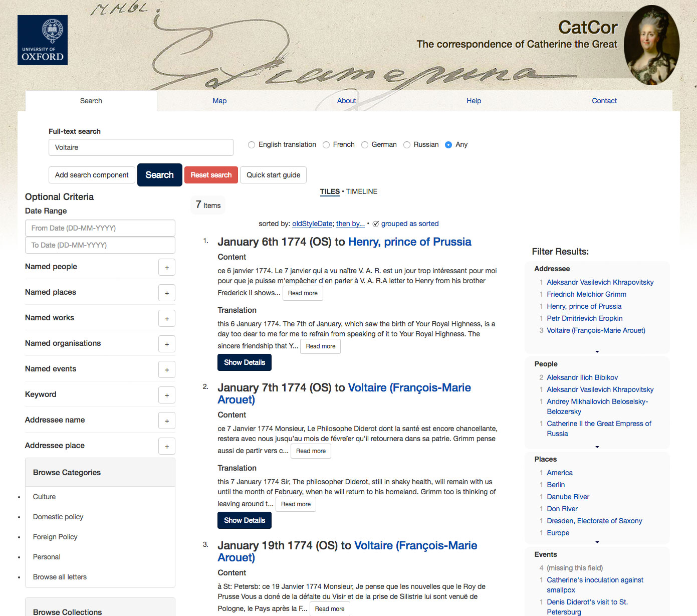This screenshot has width=697, height=616.
Task: Click the red Reset search button
Action: [x=211, y=175]
